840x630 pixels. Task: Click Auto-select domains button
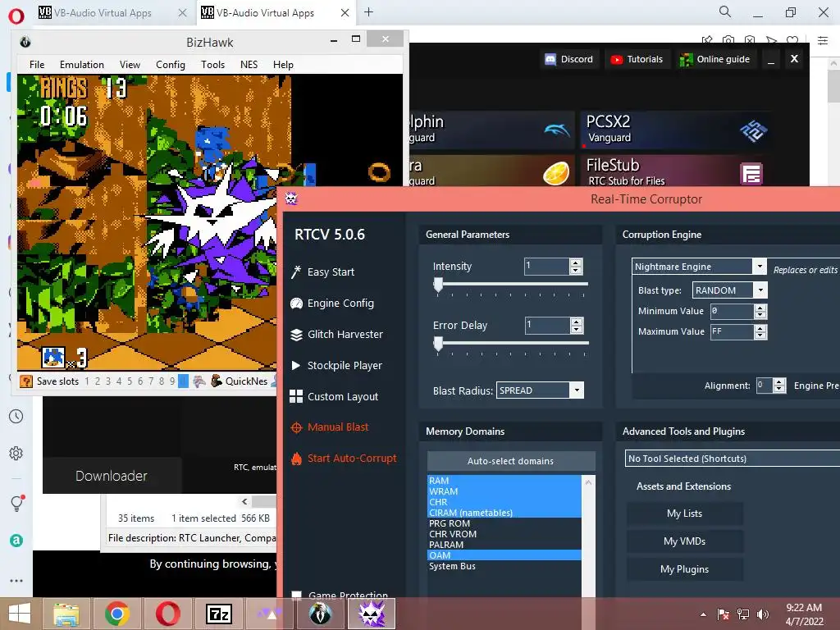[510, 461]
